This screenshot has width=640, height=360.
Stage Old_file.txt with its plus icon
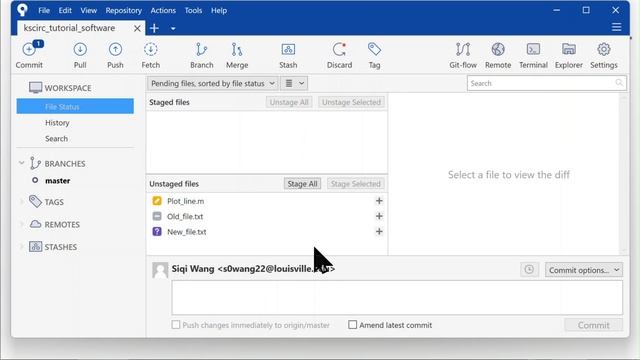tap(379, 216)
